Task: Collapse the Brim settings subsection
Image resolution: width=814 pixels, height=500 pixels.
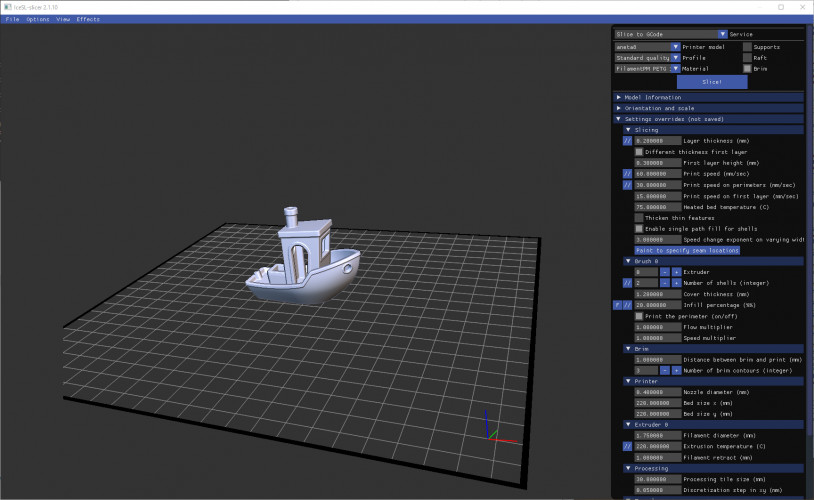Action: (714, 349)
